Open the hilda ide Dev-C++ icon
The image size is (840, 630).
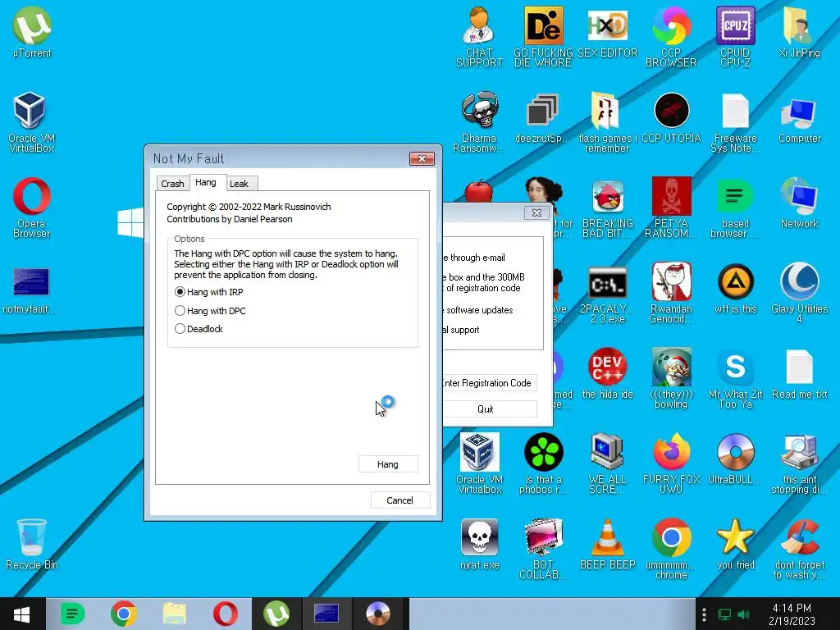click(608, 373)
